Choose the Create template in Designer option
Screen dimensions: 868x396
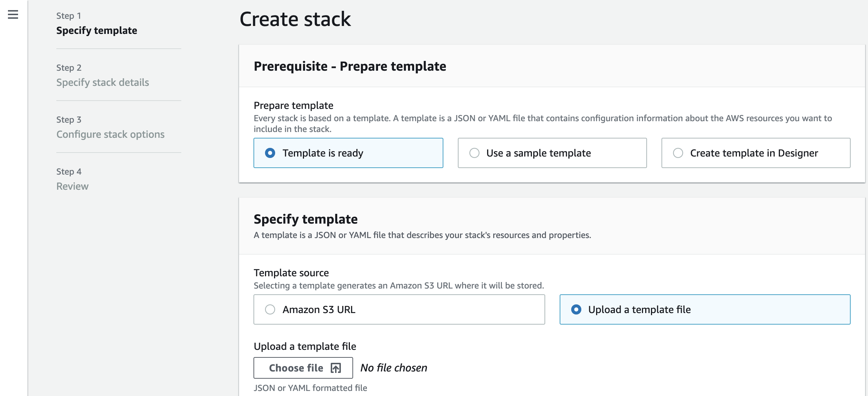click(x=756, y=153)
